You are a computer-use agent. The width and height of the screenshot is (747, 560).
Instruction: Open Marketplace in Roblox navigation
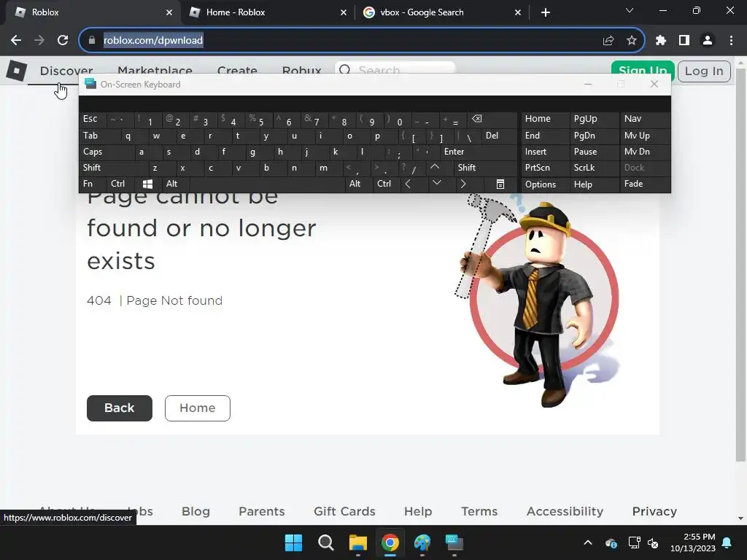tap(155, 71)
